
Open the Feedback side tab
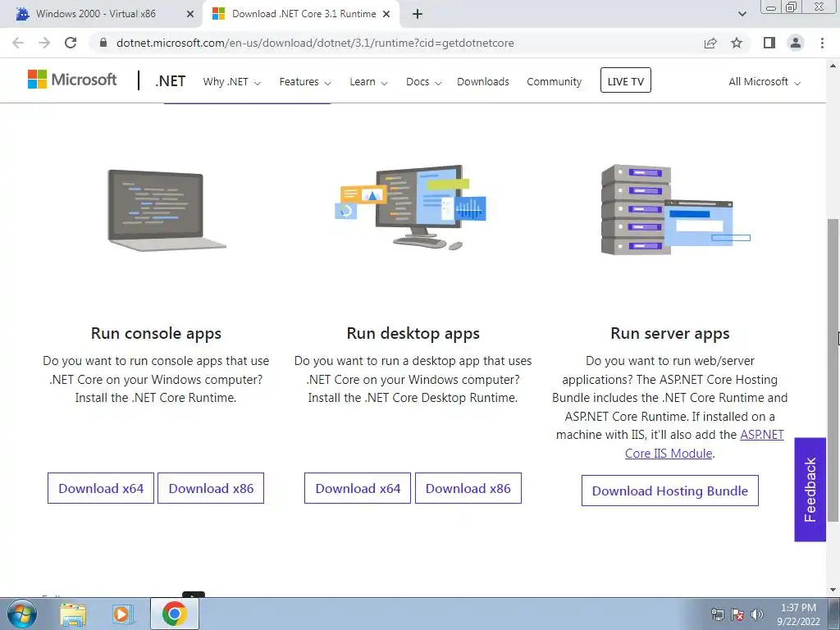coord(810,490)
